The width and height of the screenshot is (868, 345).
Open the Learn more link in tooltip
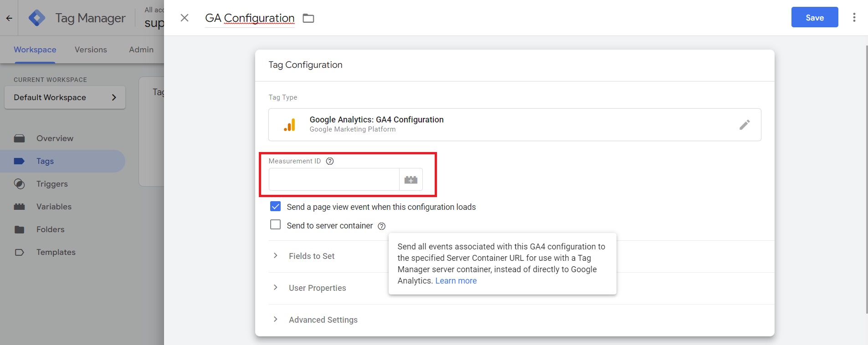tap(456, 281)
